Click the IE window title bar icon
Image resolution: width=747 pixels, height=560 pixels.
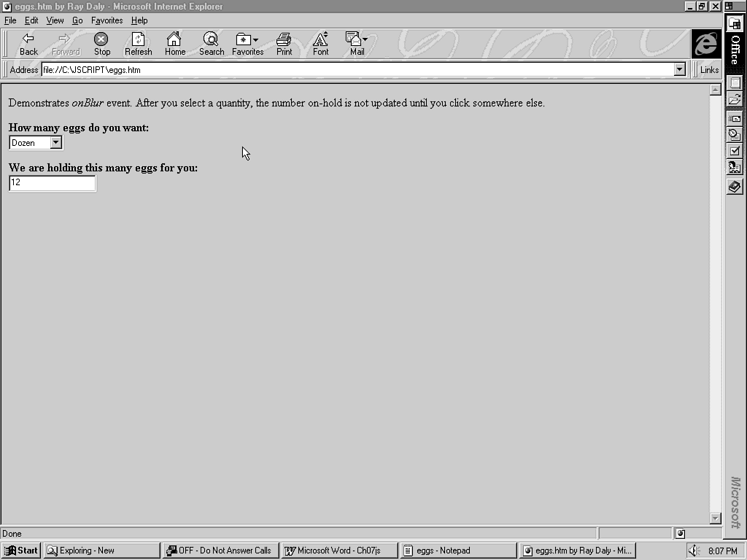coord(7,7)
